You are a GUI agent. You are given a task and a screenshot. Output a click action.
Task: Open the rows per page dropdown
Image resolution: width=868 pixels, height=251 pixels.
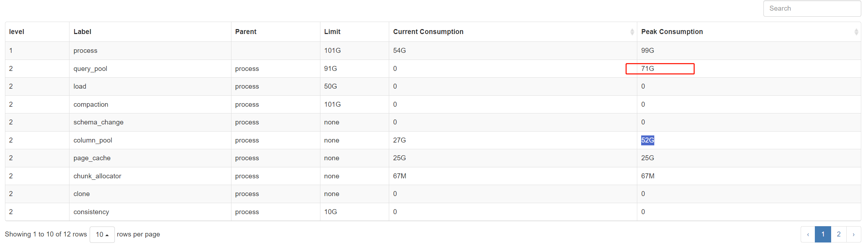(x=102, y=234)
